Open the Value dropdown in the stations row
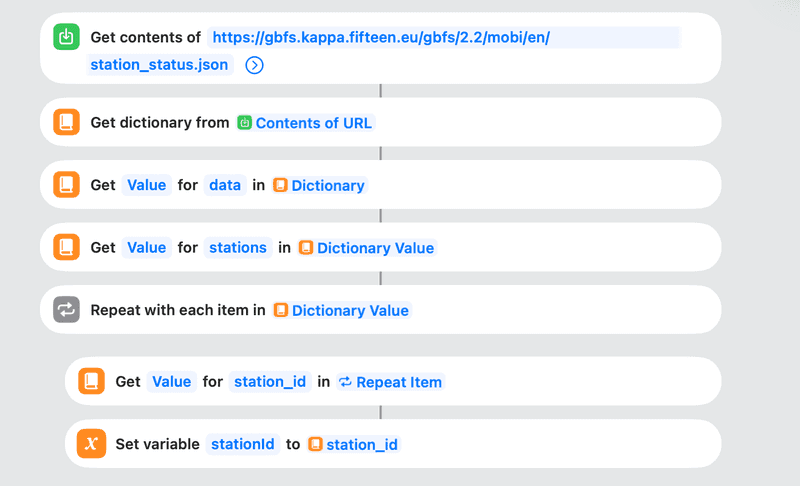The height and width of the screenshot is (486, 800). pyautogui.click(x=146, y=247)
